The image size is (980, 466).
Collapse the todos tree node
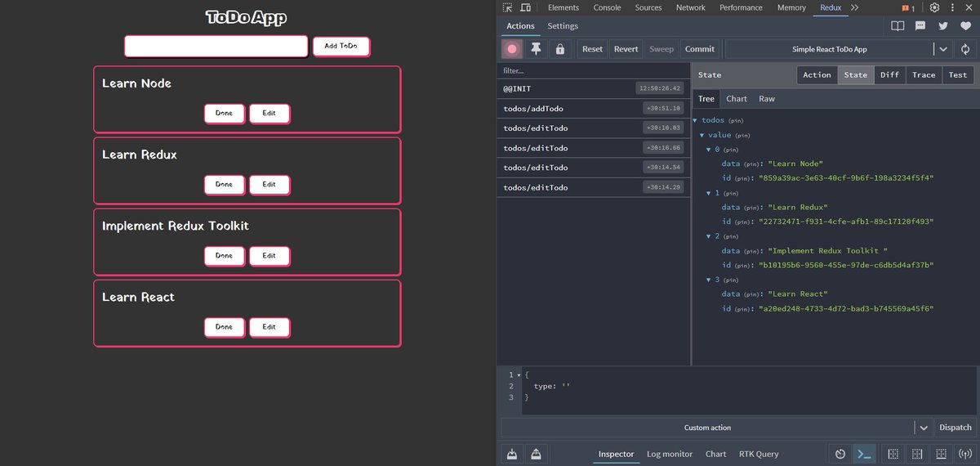point(695,120)
